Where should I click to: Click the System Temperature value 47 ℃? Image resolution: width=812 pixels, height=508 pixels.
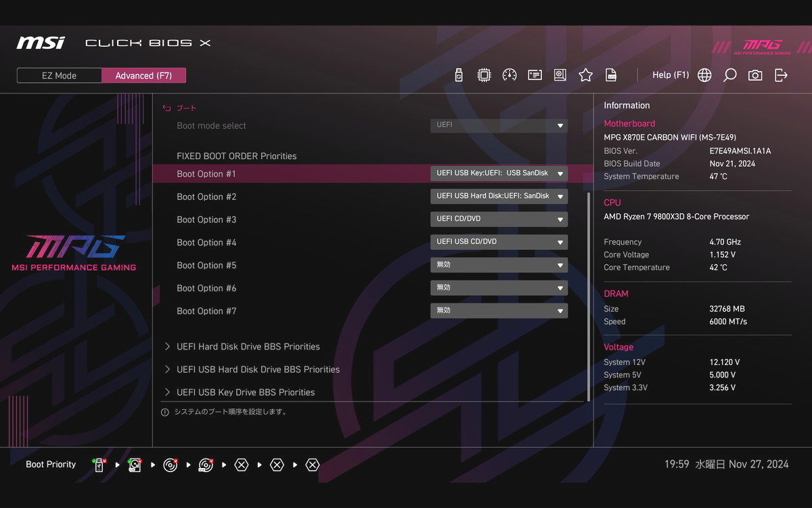[x=719, y=177]
